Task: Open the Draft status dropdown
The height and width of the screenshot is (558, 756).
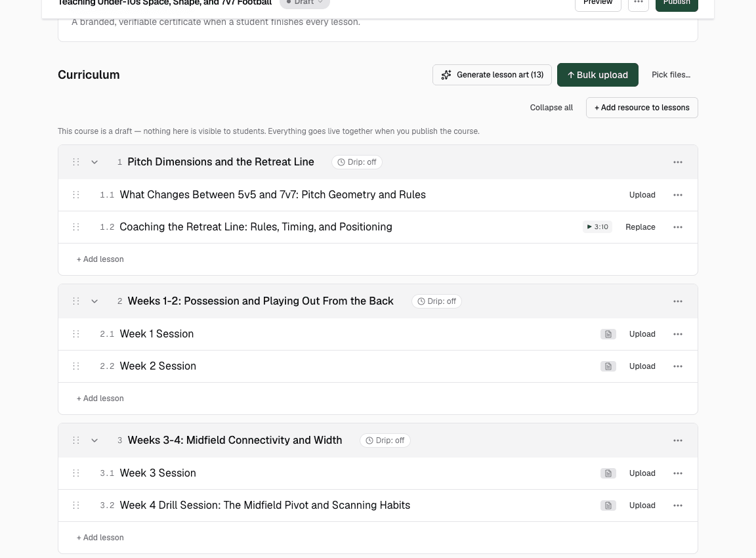Action: click(304, 3)
